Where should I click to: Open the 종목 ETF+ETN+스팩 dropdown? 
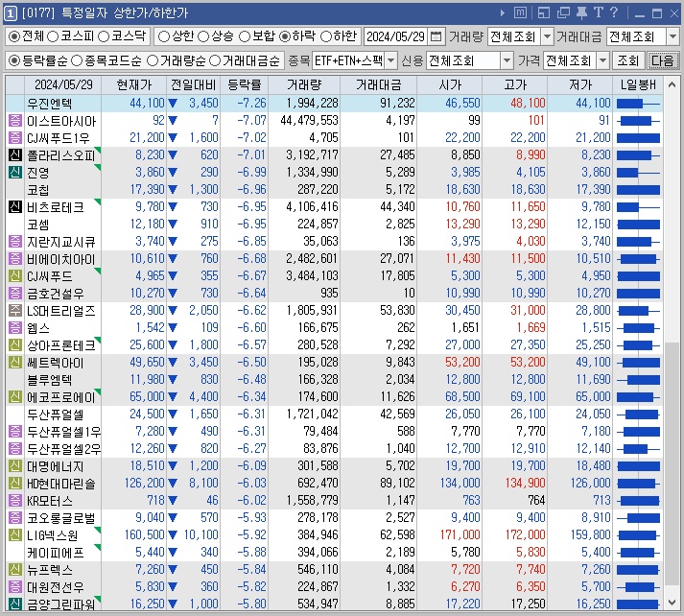390,60
